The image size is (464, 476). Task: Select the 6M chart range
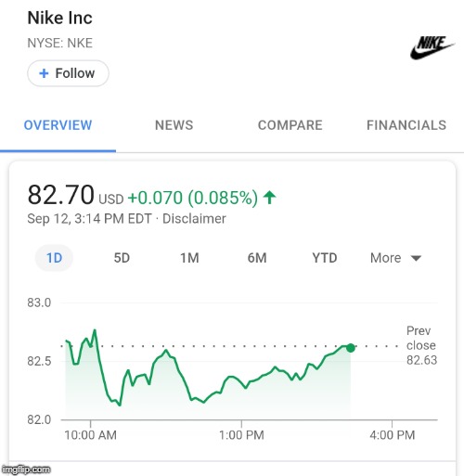pos(257,258)
